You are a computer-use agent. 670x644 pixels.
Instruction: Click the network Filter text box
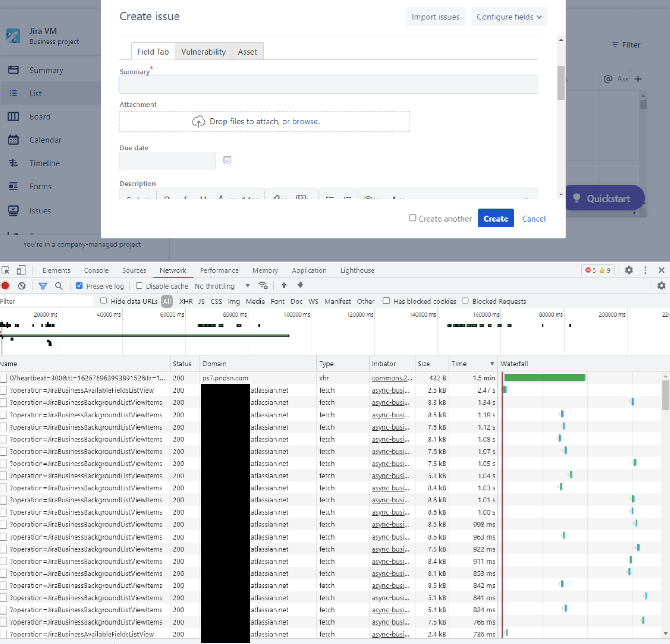[x=46, y=301]
